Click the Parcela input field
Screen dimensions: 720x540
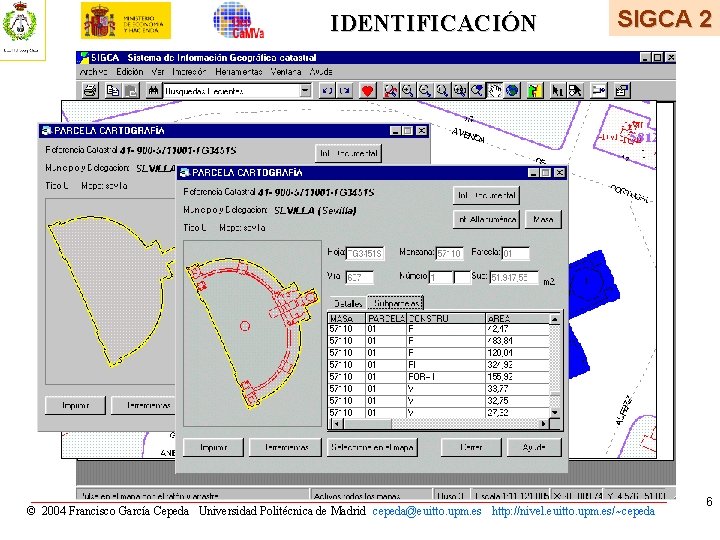coord(516,253)
